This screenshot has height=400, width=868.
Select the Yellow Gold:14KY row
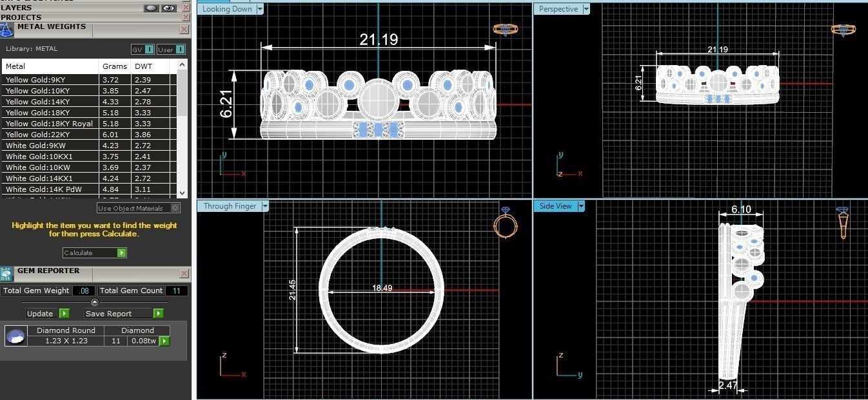coord(90,102)
